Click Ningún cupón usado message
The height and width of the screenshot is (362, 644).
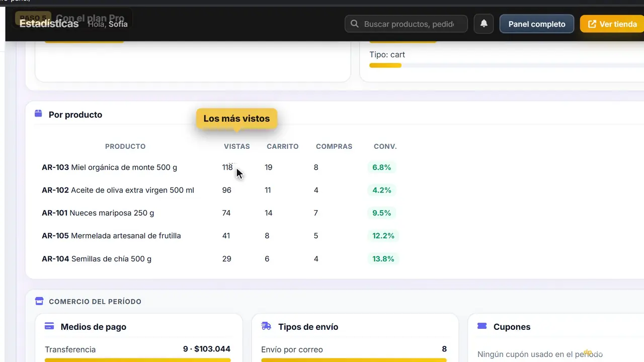coord(540,354)
